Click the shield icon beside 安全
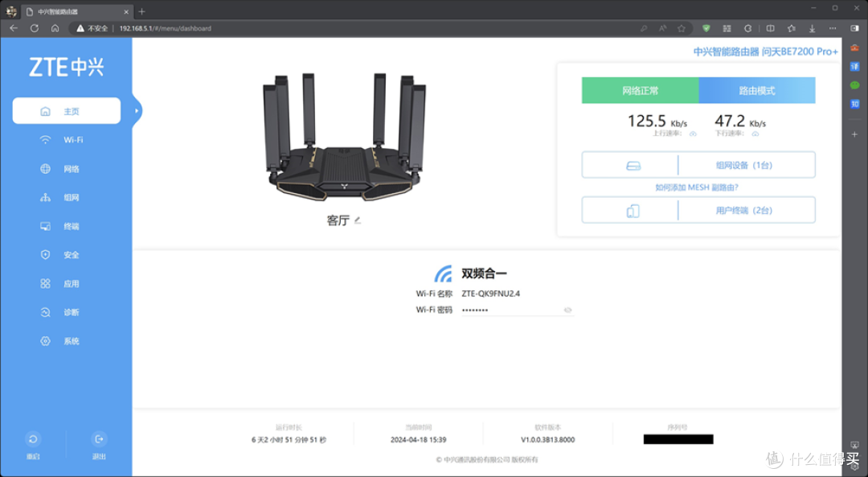 coord(45,255)
